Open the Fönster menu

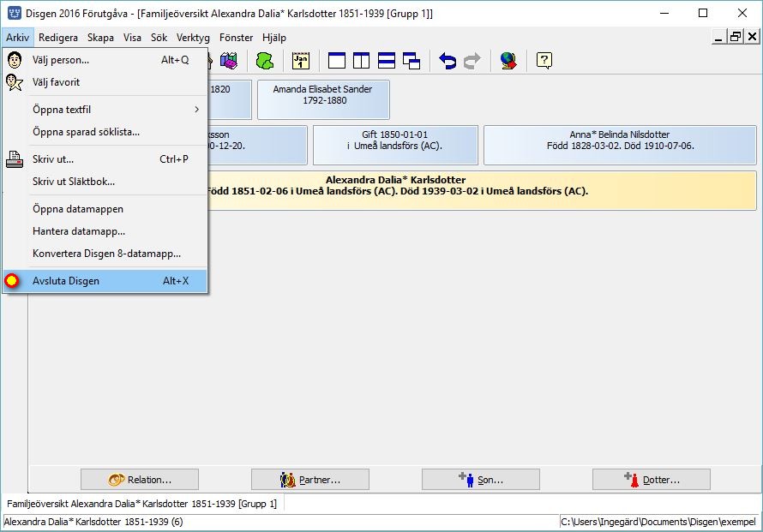[236, 38]
